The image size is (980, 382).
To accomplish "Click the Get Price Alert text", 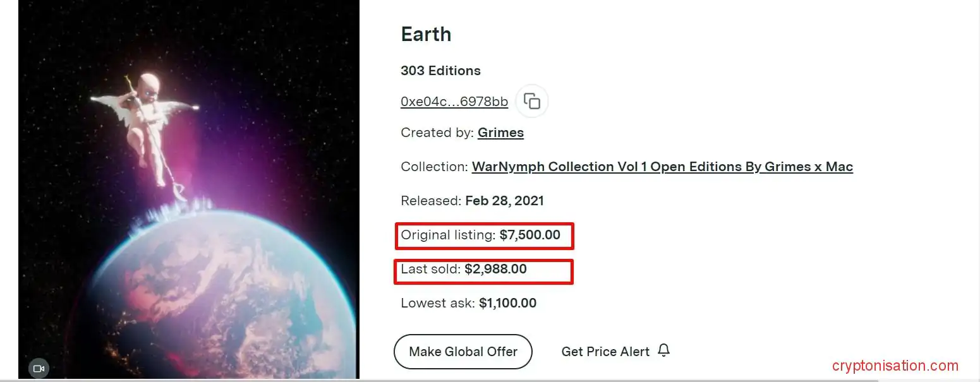I will [x=605, y=352].
